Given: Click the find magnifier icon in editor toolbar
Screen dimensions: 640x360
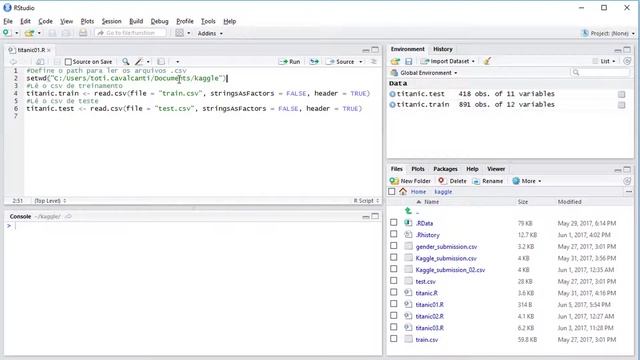Looking at the screenshot, I should [126, 62].
